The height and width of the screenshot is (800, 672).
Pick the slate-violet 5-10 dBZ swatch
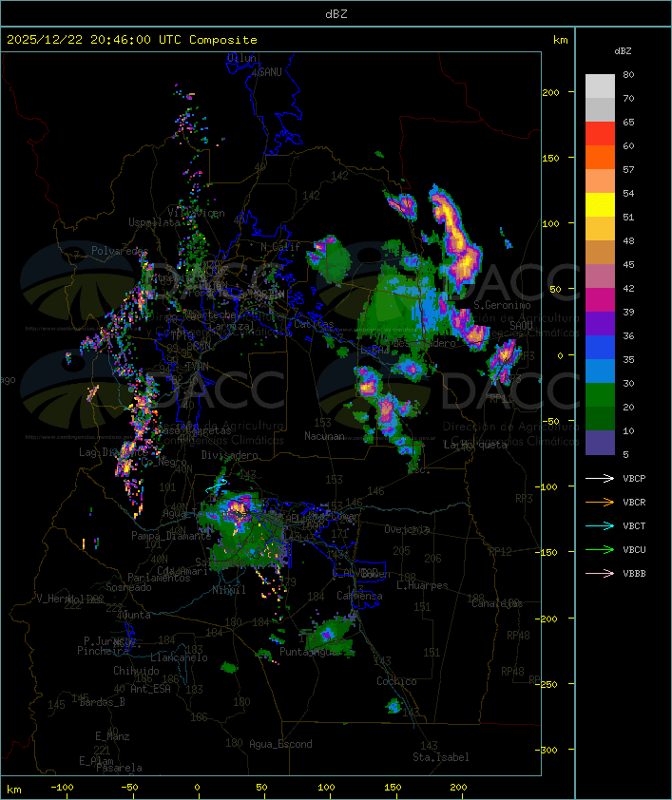click(600, 443)
